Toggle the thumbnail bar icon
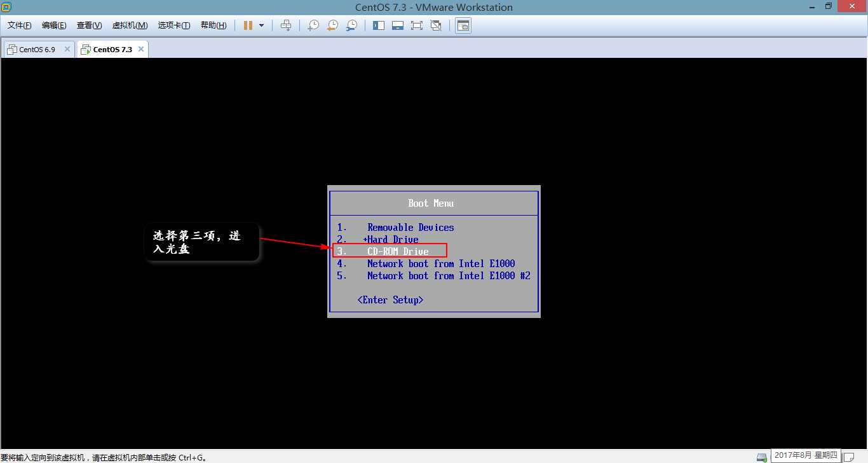This screenshot has height=463, width=868. click(398, 25)
